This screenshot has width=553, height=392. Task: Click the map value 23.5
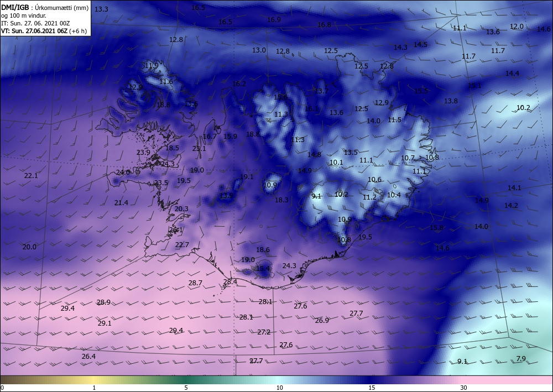tap(161, 182)
